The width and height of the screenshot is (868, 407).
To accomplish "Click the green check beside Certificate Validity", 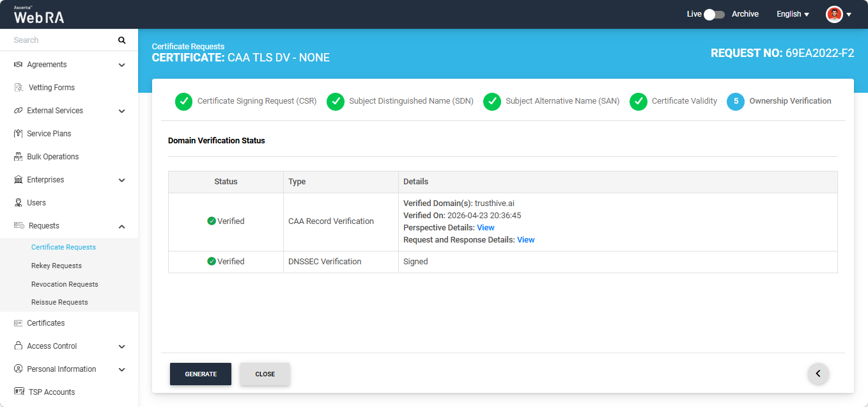I will point(639,102).
